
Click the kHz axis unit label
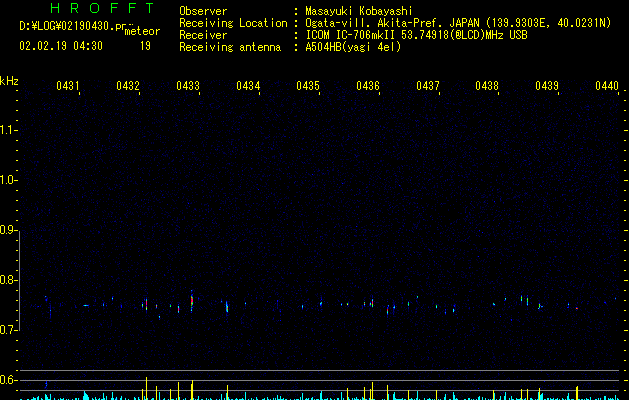pyautogui.click(x=9, y=81)
